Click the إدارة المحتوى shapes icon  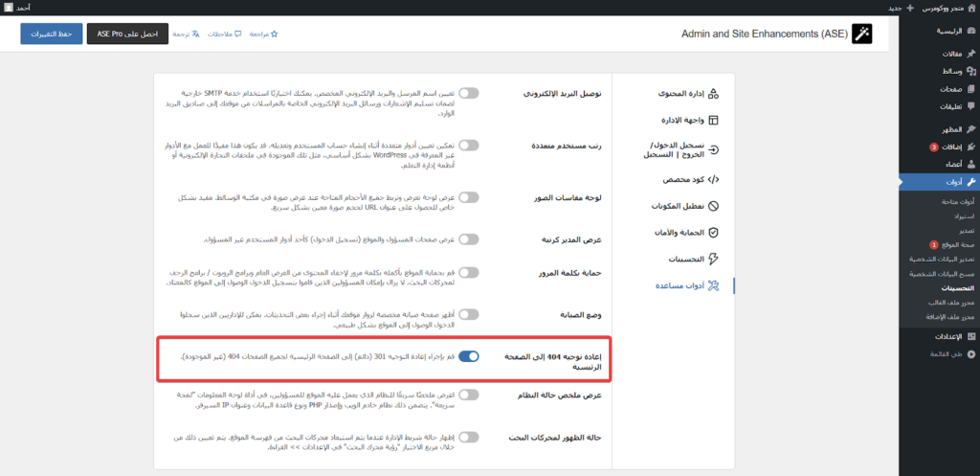click(x=714, y=95)
